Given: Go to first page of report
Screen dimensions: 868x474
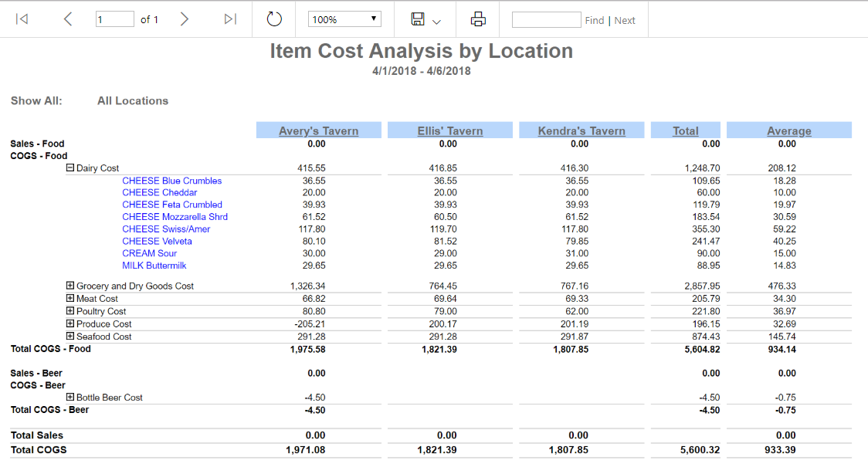Looking at the screenshot, I should 22,19.
